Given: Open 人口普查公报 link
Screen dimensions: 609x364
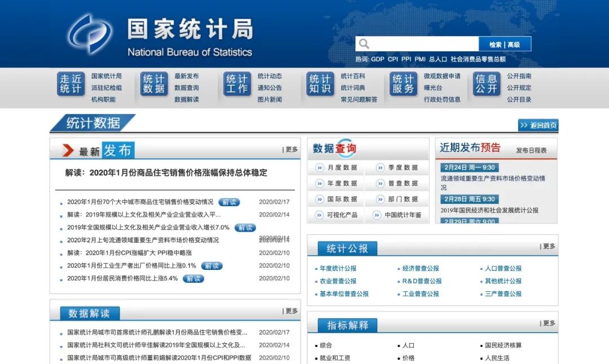Looking at the screenshot, I should click(504, 268).
